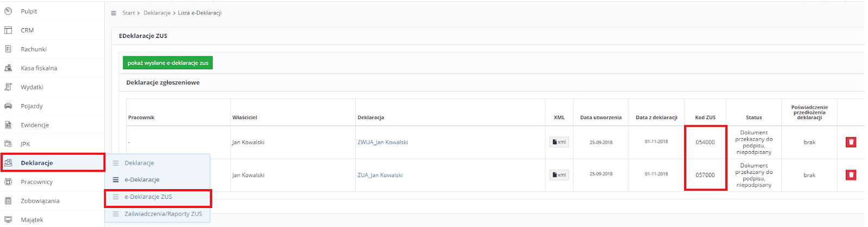The image size is (868, 227).
Task: Open the Kasa fiskalna cash register icon
Action: (8, 68)
